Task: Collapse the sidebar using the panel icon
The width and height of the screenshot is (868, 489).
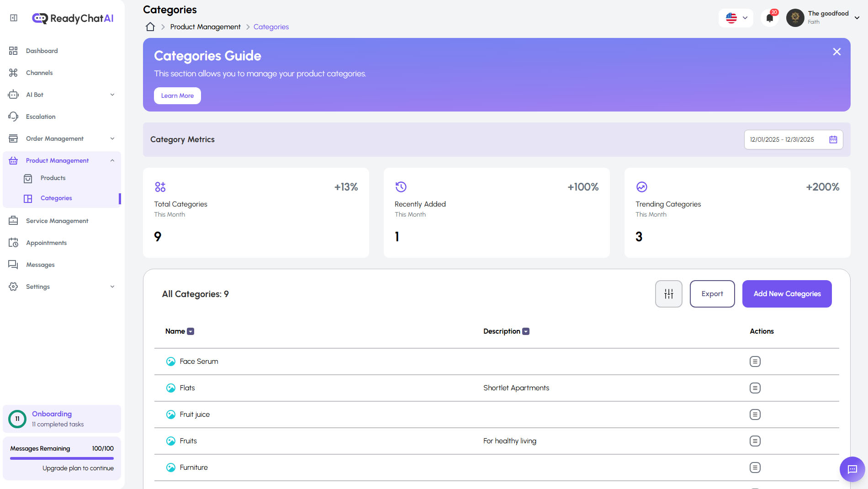Action: coord(13,17)
